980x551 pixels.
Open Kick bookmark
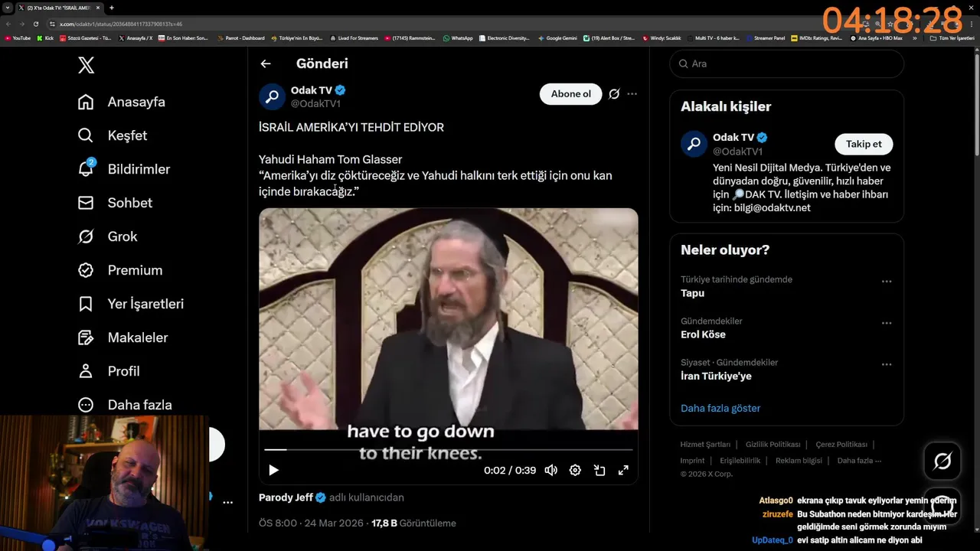coord(45,38)
